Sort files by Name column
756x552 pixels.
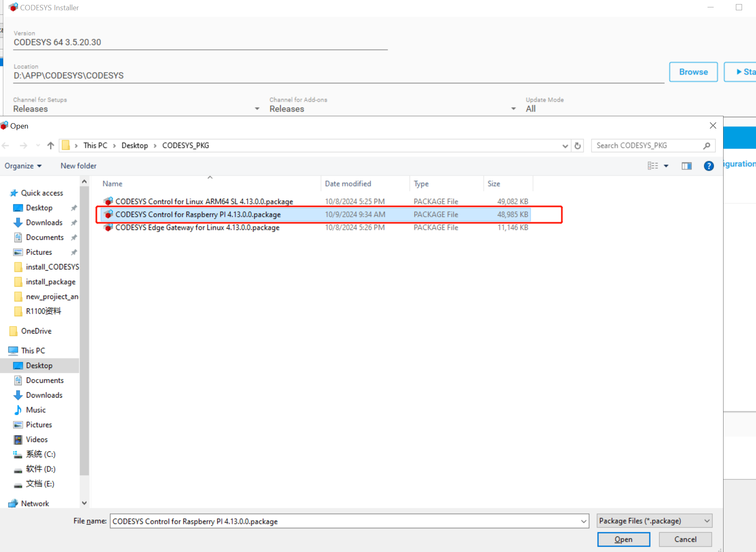[210, 184]
